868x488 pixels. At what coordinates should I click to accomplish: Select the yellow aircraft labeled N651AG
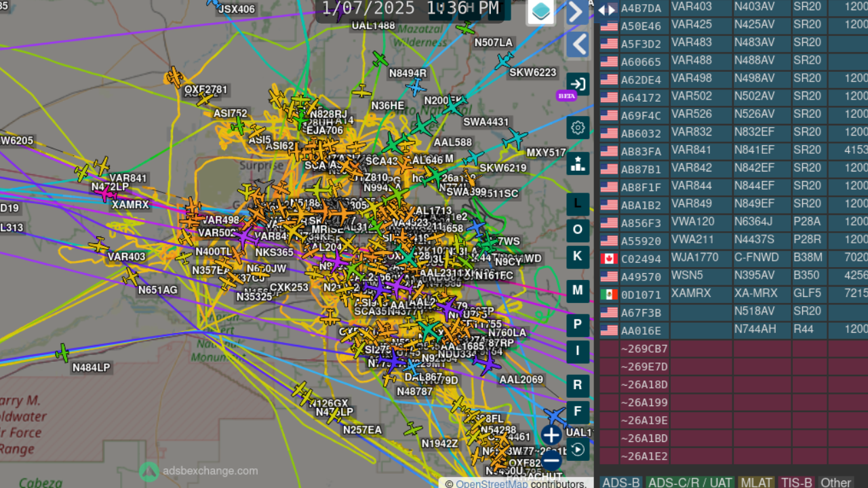[130, 276]
